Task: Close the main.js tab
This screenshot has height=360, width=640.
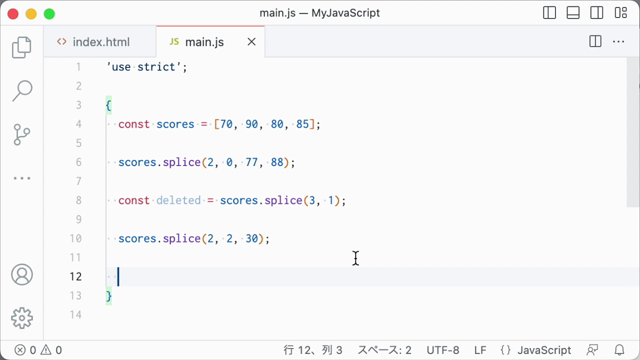Action: 251,42
